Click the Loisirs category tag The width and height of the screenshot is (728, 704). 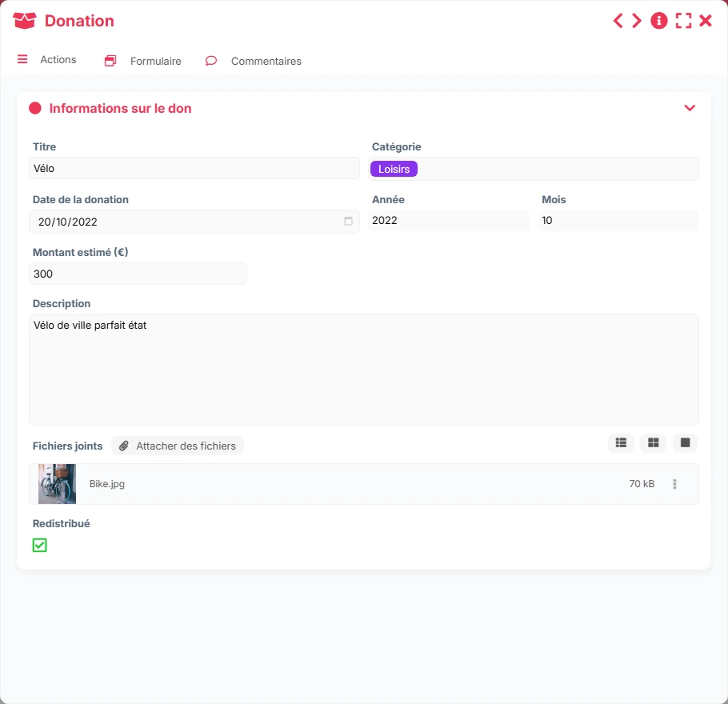pyautogui.click(x=394, y=169)
